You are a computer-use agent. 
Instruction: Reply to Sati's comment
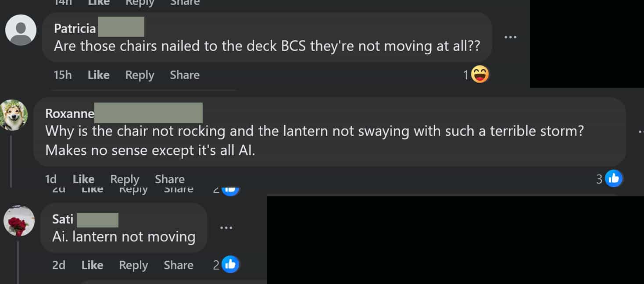pyautogui.click(x=133, y=265)
